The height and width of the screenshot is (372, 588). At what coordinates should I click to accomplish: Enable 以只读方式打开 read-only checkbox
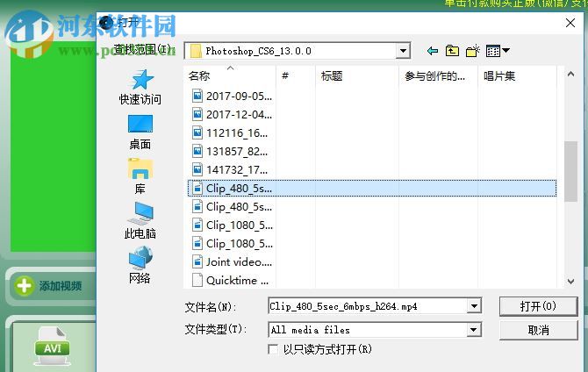click(x=273, y=349)
